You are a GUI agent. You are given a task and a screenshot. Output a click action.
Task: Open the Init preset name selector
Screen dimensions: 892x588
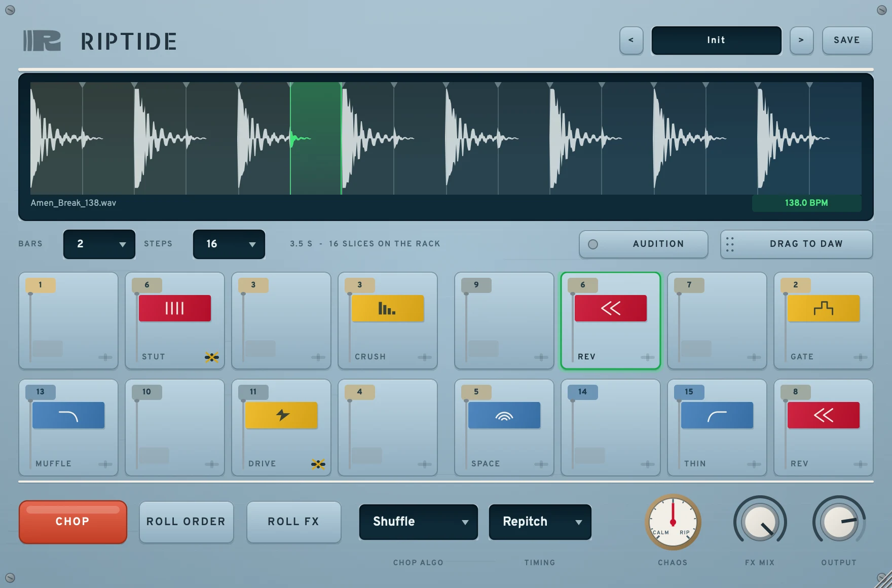(x=716, y=40)
